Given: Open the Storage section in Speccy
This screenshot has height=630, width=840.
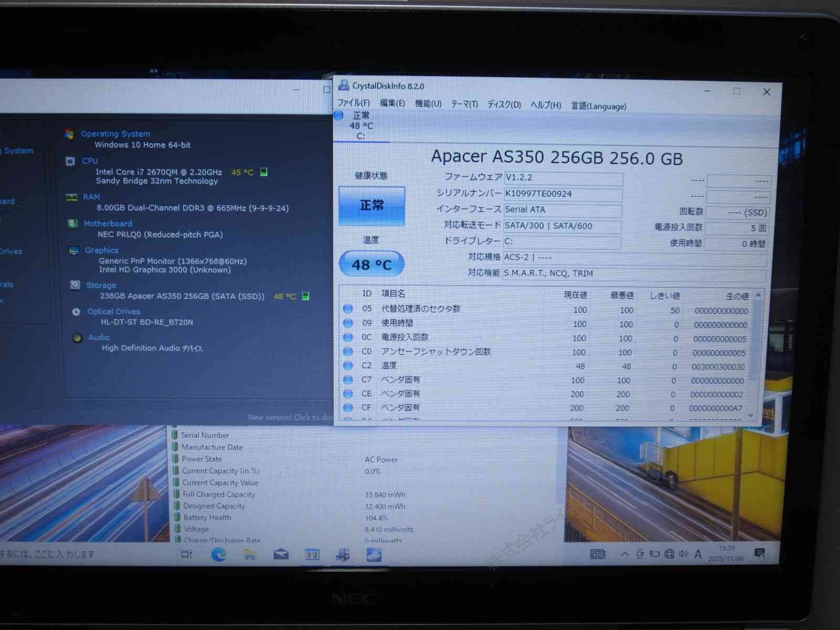Looking at the screenshot, I should click(74, 285).
